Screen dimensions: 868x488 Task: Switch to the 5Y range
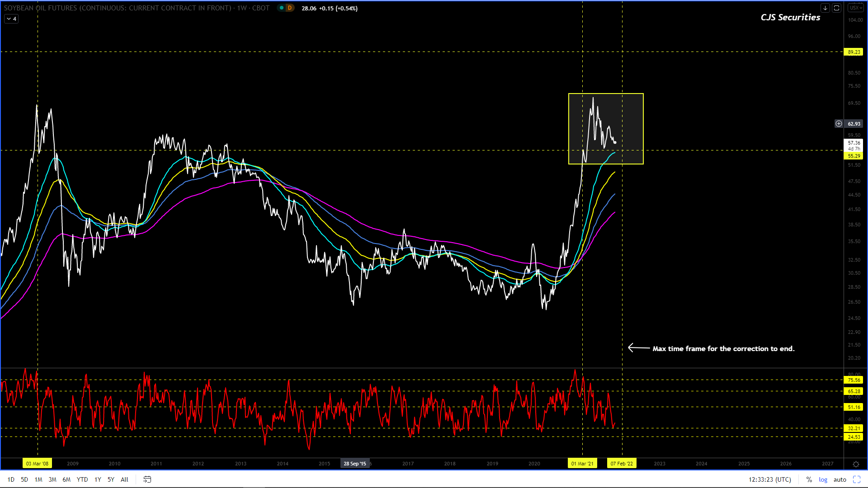pos(111,479)
